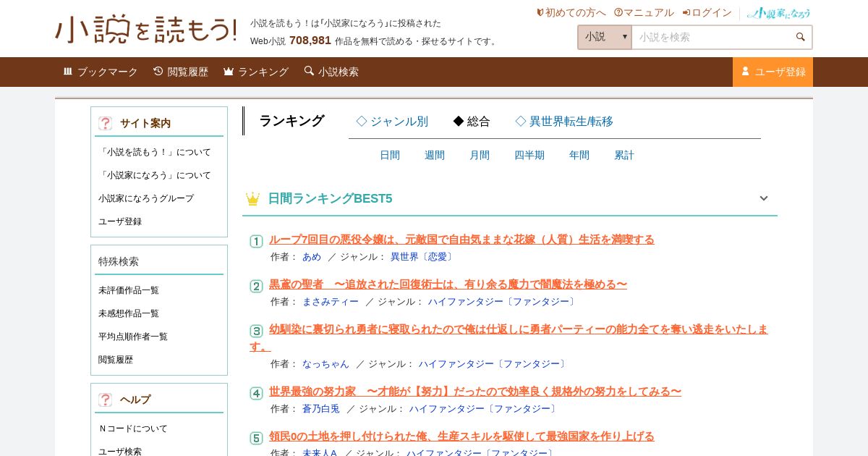The height and width of the screenshot is (456, 868).
Task: Click the 小説家になろう logo at top right
Action: pyautogui.click(x=779, y=13)
